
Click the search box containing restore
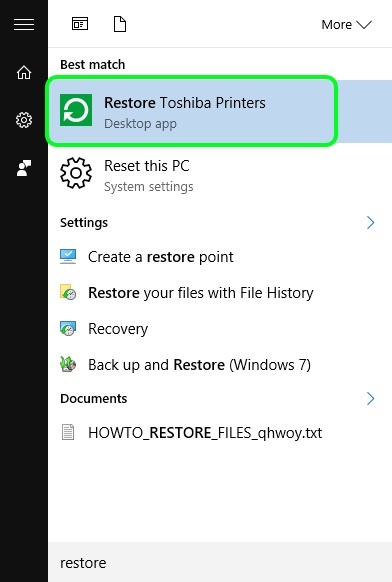click(220, 562)
